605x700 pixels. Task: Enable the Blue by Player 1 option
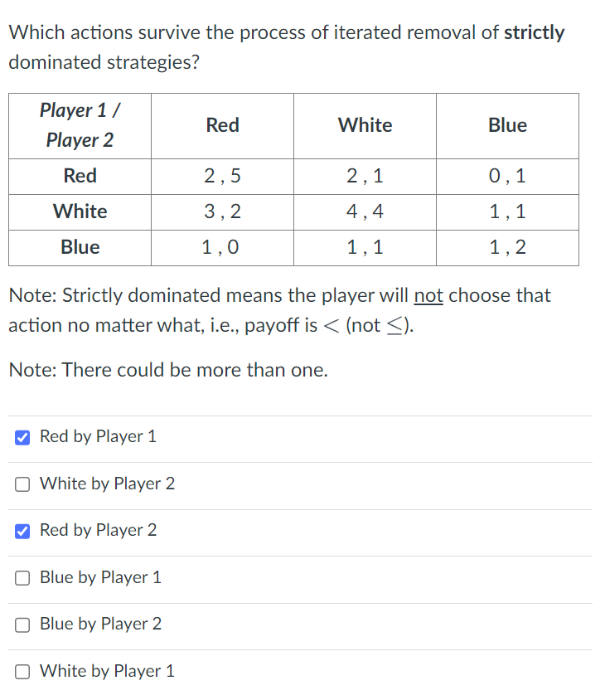[x=22, y=578]
